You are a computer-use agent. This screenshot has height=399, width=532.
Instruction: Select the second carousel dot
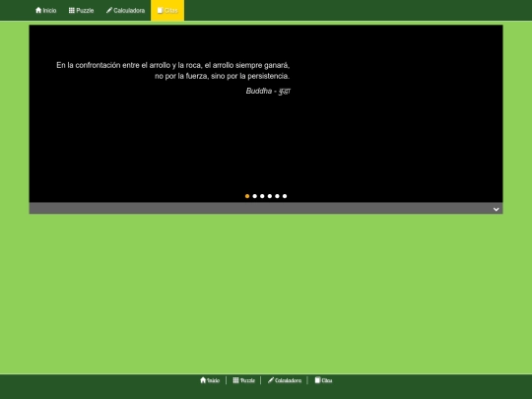click(255, 196)
